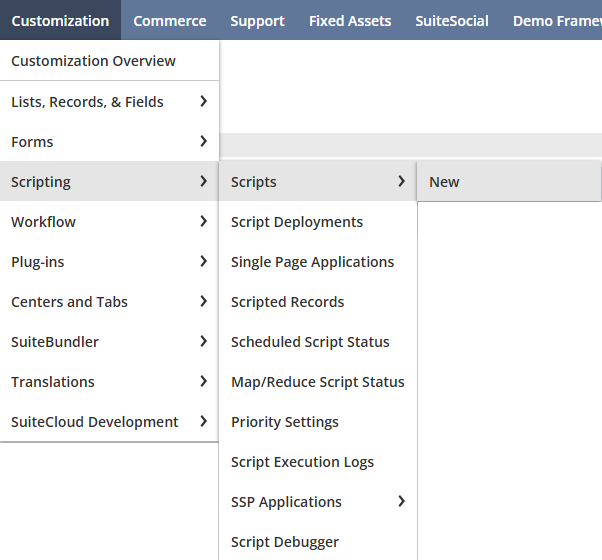Open the Support menu tab
The image size is (602, 560).
(257, 21)
